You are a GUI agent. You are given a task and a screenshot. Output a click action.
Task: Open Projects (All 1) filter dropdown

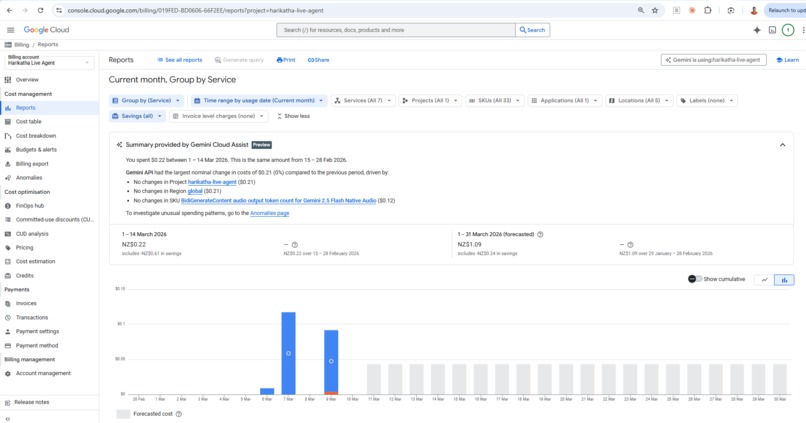[x=430, y=101]
